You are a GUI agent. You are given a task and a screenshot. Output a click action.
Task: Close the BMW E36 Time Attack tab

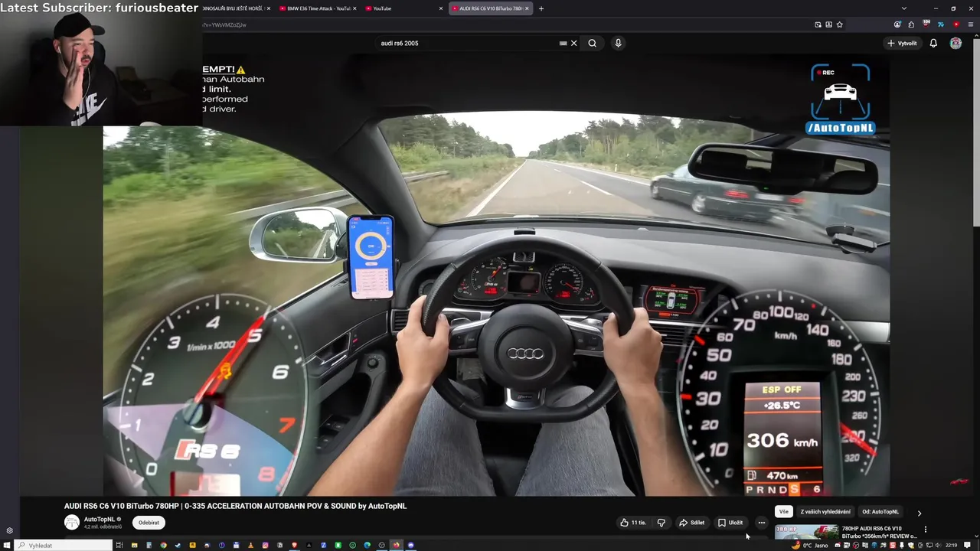point(354,8)
